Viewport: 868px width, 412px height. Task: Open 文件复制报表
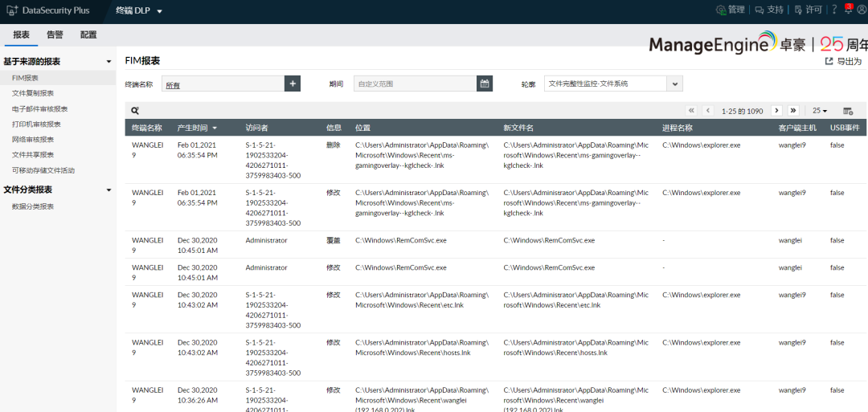33,93
